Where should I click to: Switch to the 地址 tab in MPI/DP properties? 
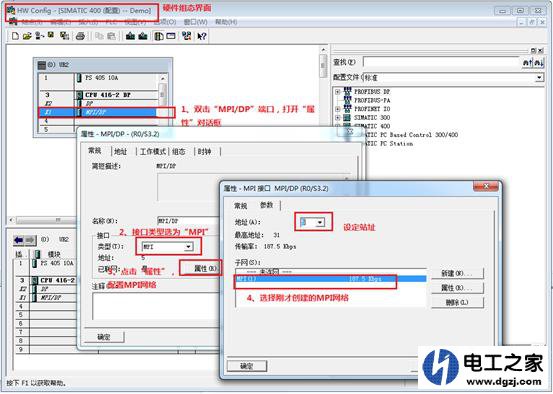pyautogui.click(x=121, y=151)
